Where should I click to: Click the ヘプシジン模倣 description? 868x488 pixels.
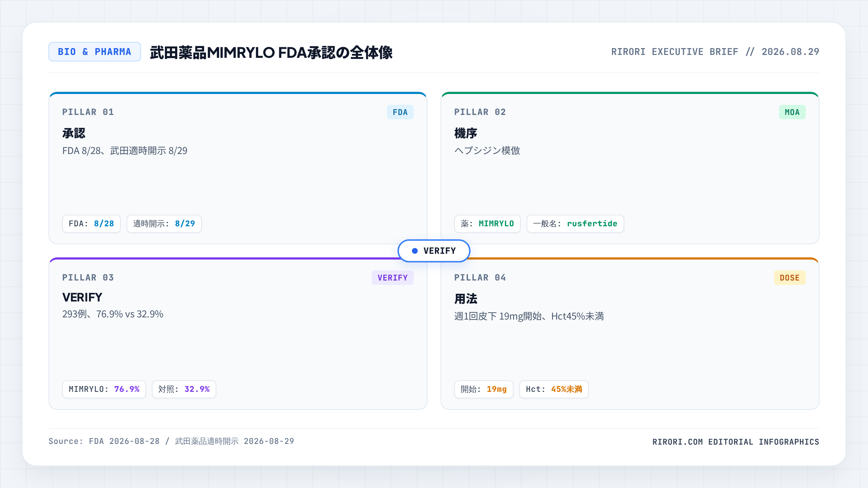487,150
